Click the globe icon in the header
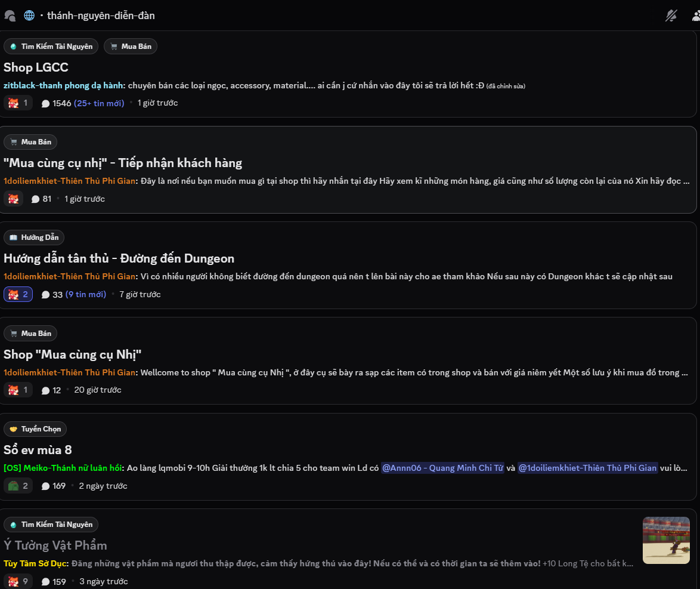Screen dimensions: 700x589 [29, 16]
